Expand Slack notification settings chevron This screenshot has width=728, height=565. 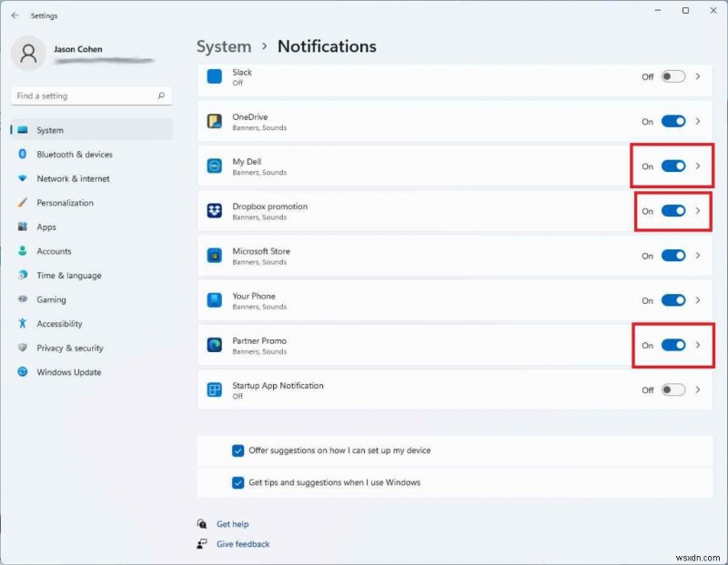click(x=698, y=77)
